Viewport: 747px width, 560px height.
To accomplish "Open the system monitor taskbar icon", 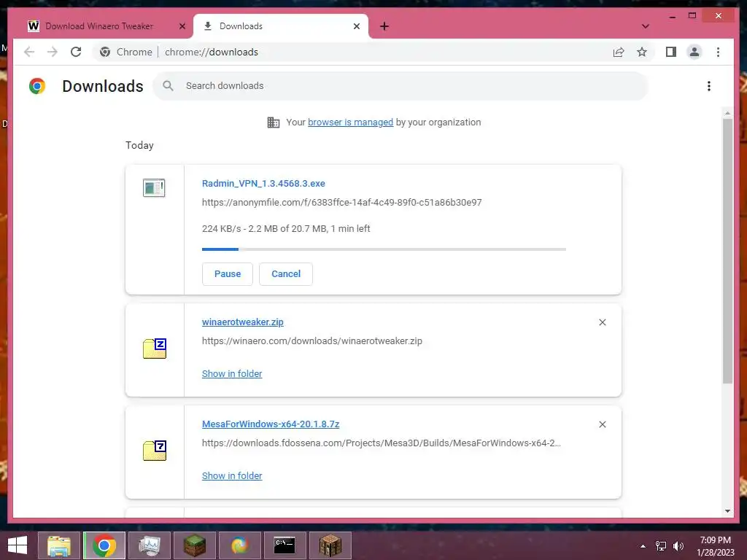I will 150,545.
